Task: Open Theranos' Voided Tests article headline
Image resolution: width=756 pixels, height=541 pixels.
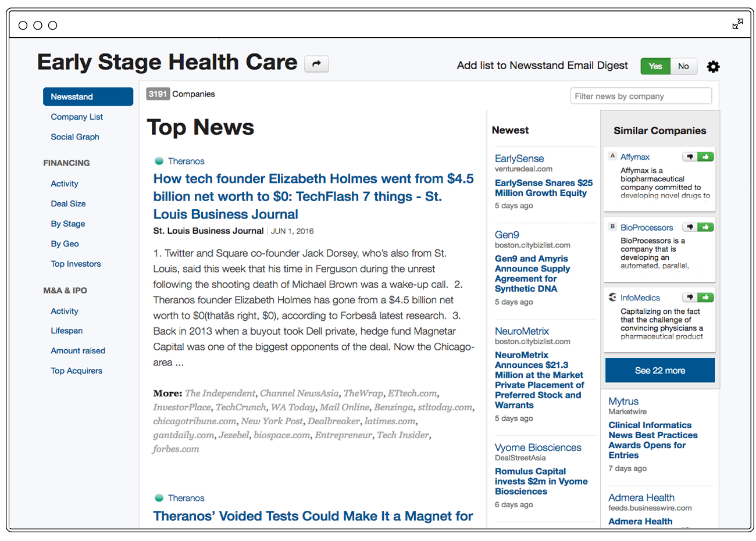Action: coord(313,516)
